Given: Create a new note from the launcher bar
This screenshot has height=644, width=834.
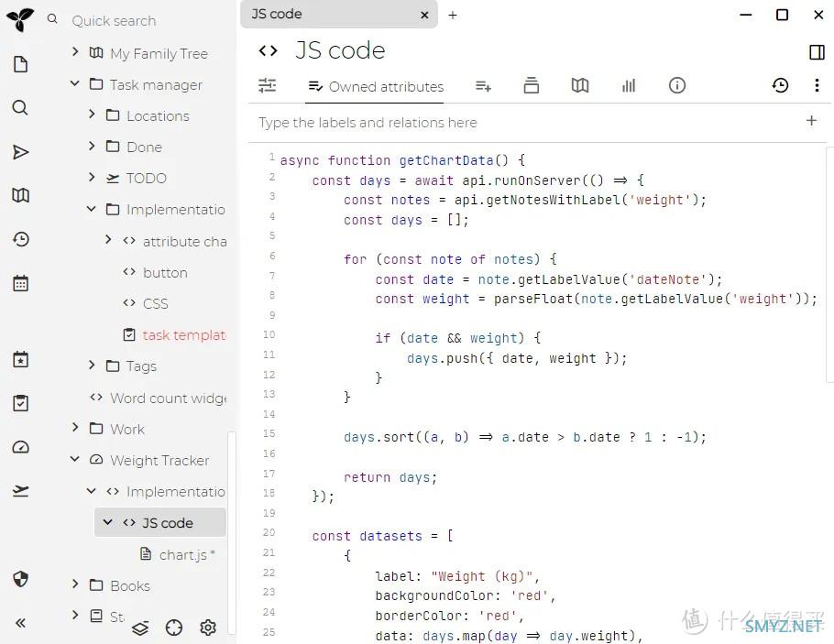Looking at the screenshot, I should pos(20,64).
